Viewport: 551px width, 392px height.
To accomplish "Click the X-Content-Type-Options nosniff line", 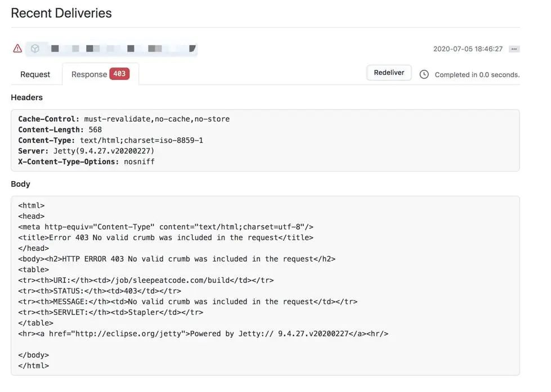I will point(86,162).
